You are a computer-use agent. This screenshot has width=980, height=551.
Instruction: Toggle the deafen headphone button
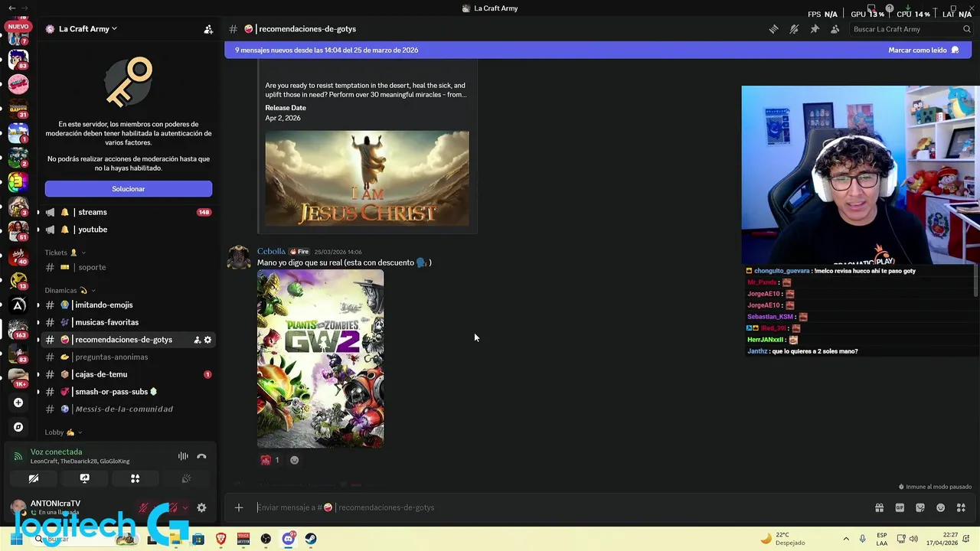(x=174, y=507)
